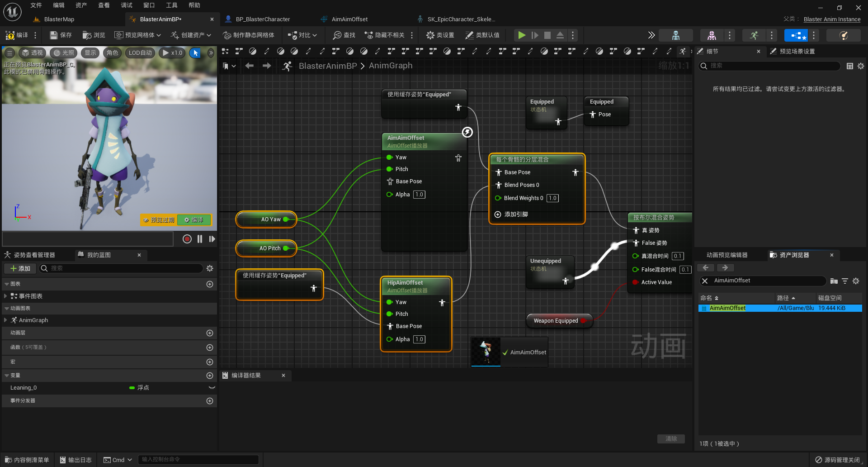Switch to the BP_BlasterCharacter tab

click(263, 19)
